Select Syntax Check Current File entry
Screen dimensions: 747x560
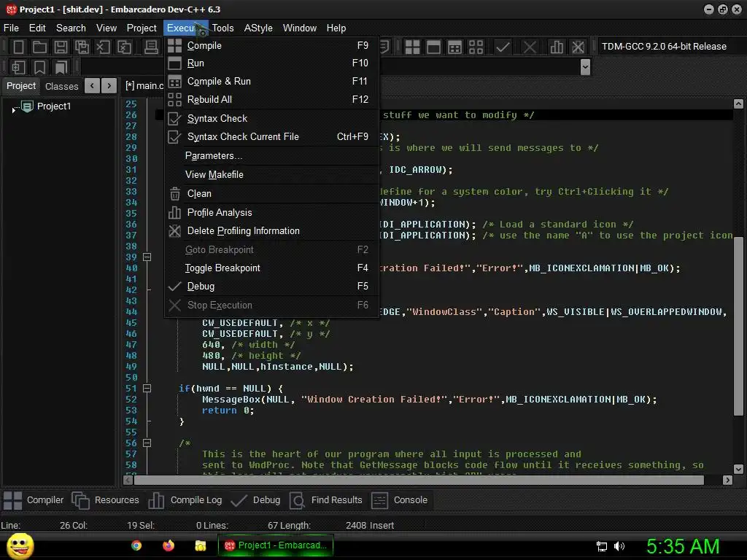point(271,136)
